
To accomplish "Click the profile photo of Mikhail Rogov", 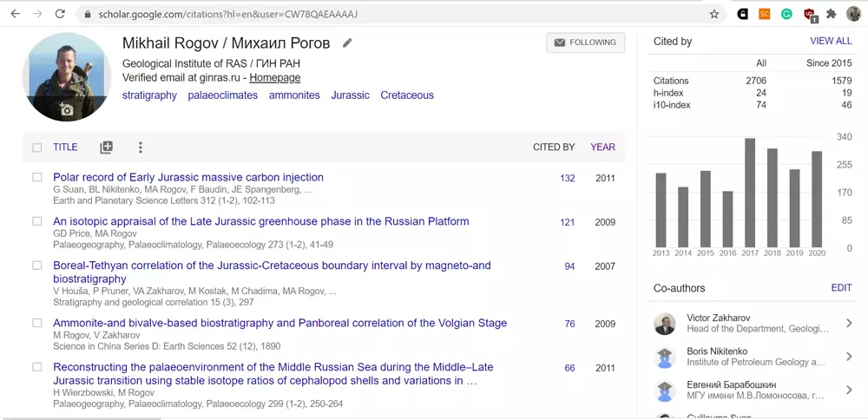I will (x=67, y=77).
